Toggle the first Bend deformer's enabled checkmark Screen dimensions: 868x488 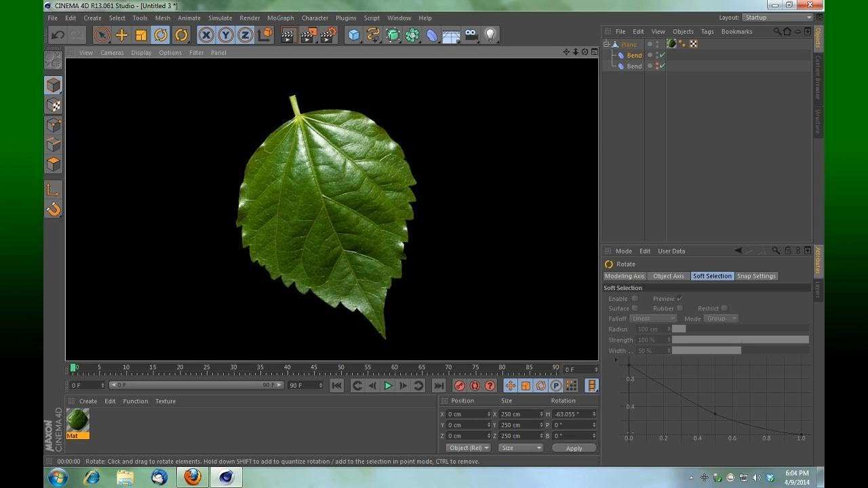click(663, 56)
